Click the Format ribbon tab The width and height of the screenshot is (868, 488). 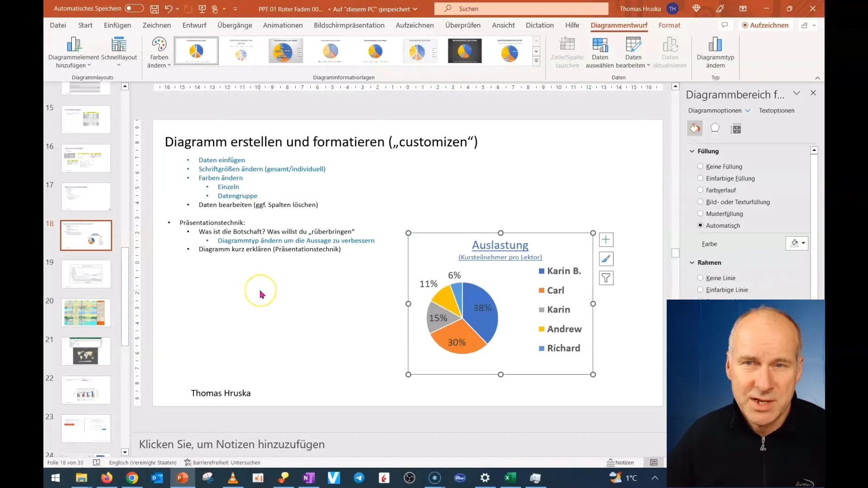pyautogui.click(x=669, y=25)
